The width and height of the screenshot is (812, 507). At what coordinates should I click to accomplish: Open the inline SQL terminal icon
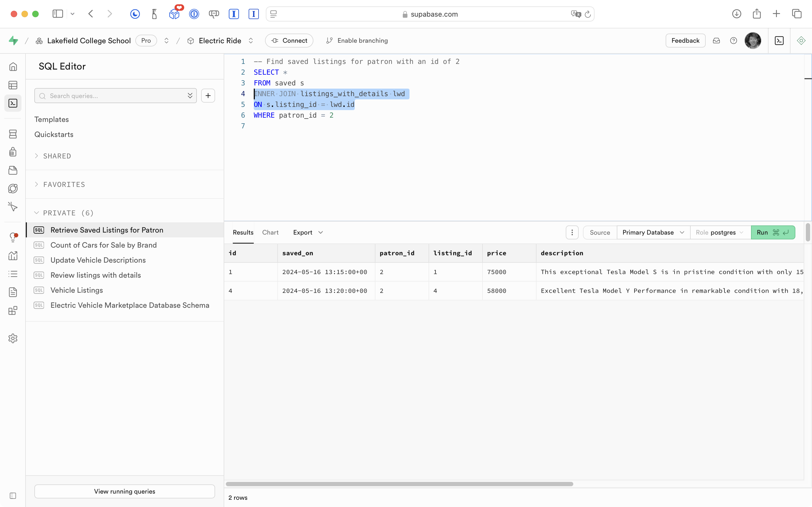pos(779,41)
